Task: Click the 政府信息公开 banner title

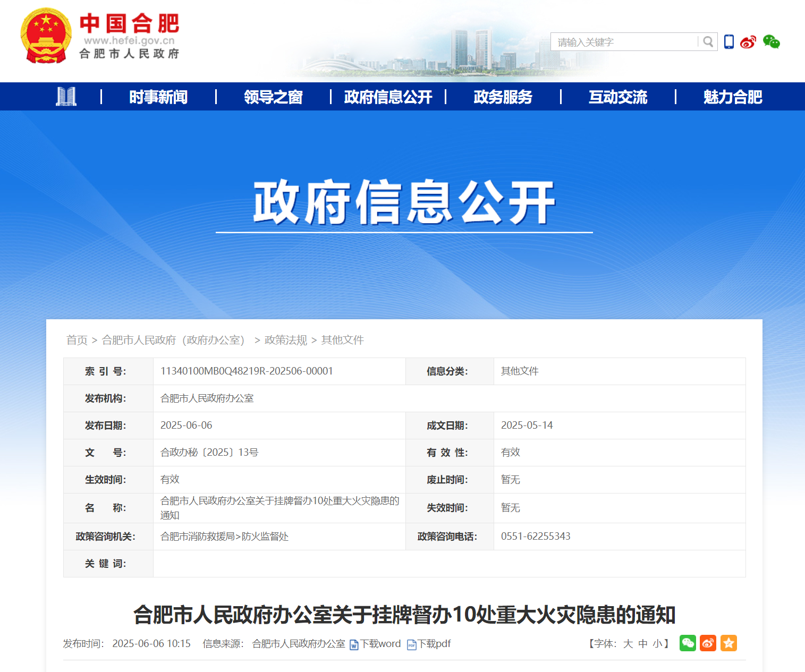Action: point(404,202)
